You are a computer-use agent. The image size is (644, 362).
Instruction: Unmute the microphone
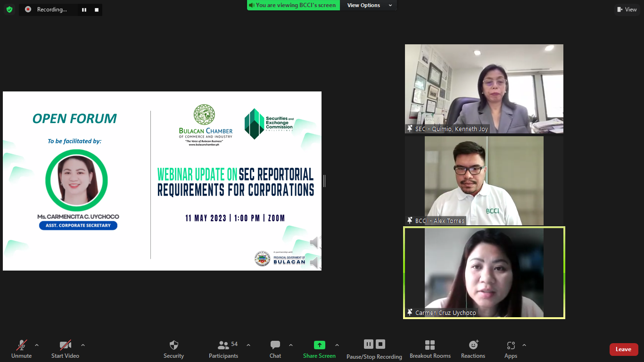tap(21, 349)
